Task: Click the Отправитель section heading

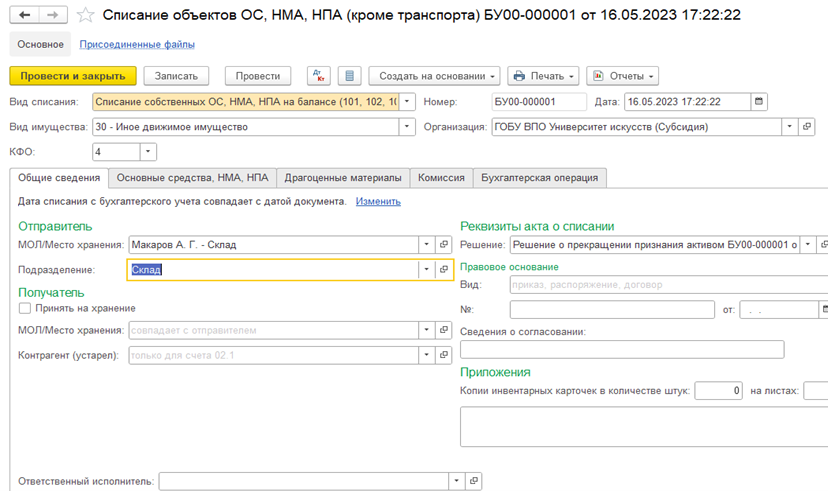Action: click(55, 226)
